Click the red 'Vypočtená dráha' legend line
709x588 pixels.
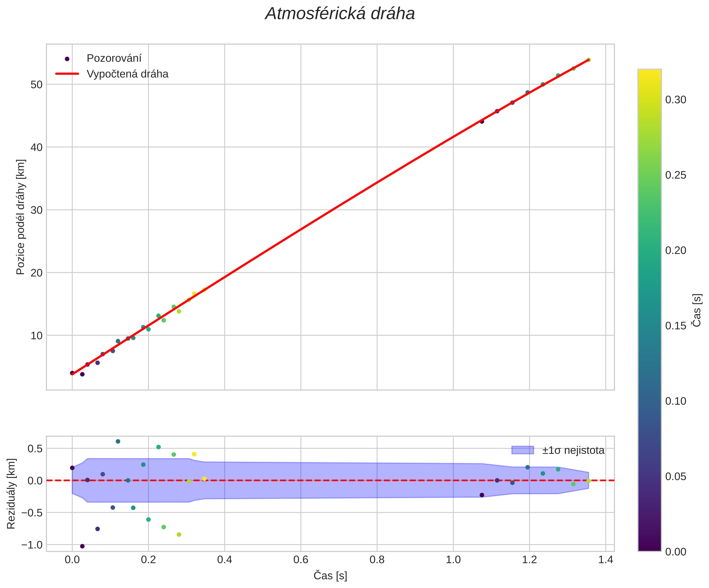point(67,74)
